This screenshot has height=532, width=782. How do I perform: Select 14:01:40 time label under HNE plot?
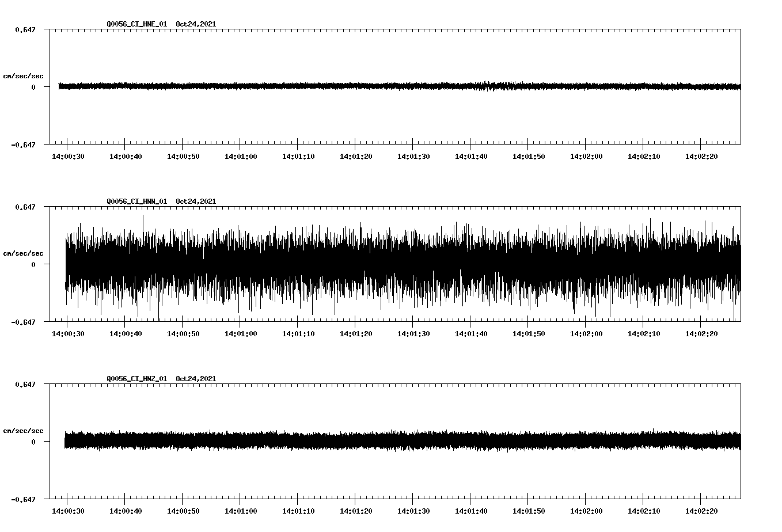click(471, 157)
